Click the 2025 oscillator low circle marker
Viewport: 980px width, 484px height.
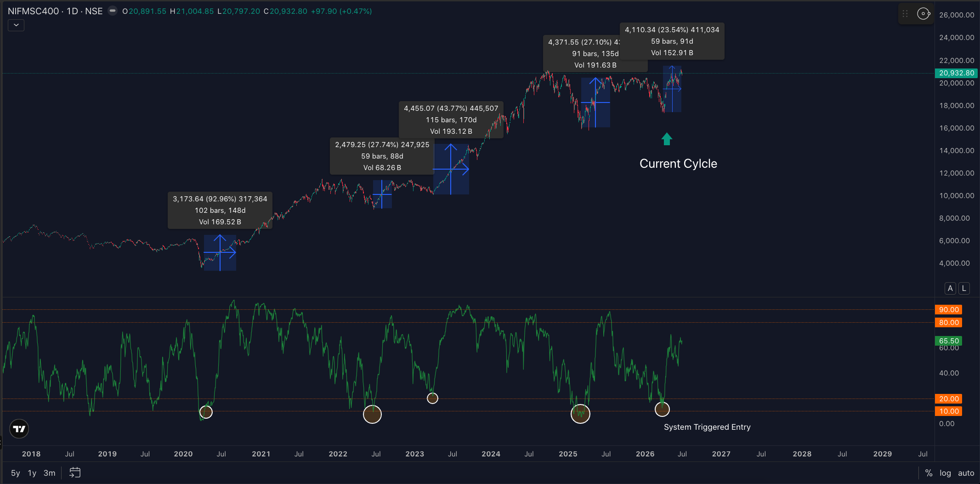click(x=580, y=414)
